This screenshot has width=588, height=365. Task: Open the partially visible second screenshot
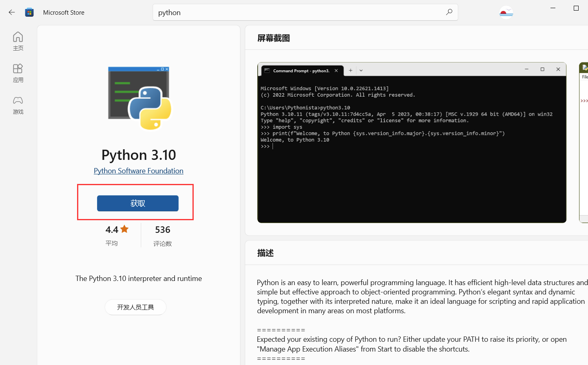pos(584,142)
